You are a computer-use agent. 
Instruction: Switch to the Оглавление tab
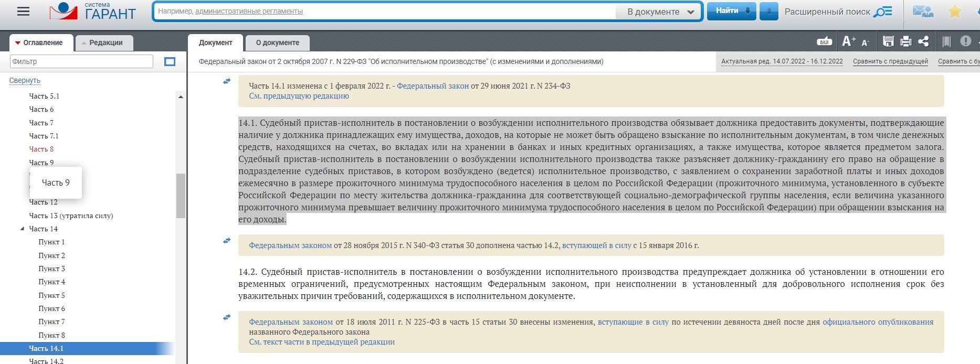click(41, 43)
